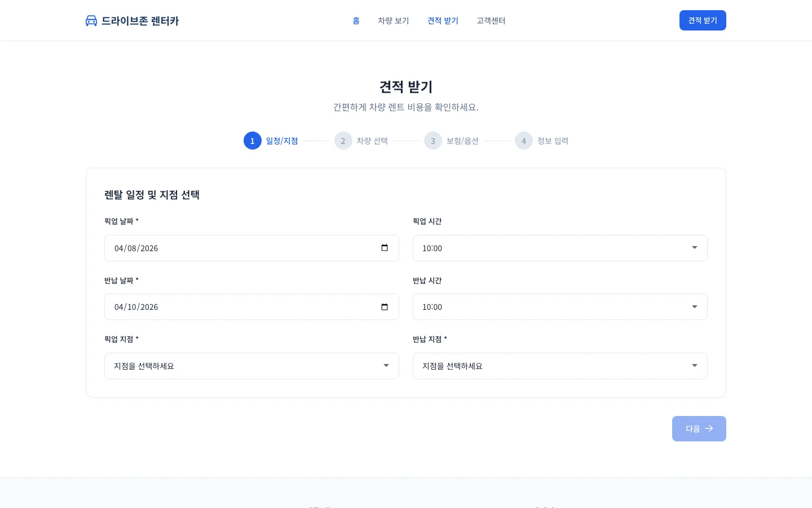
Task: Select step circle 1 for 일정/지점
Action: pos(253,141)
